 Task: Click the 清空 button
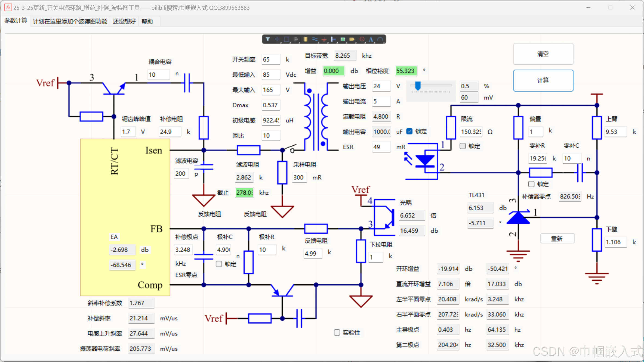point(543,54)
